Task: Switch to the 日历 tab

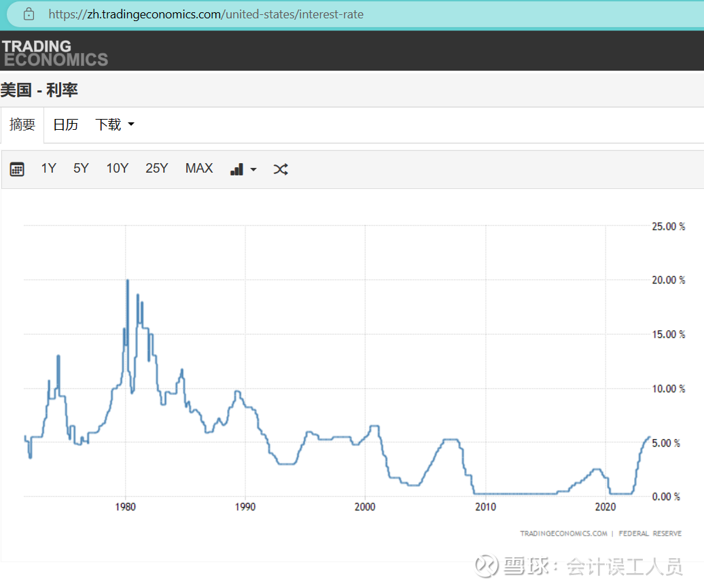Action: pyautogui.click(x=65, y=125)
